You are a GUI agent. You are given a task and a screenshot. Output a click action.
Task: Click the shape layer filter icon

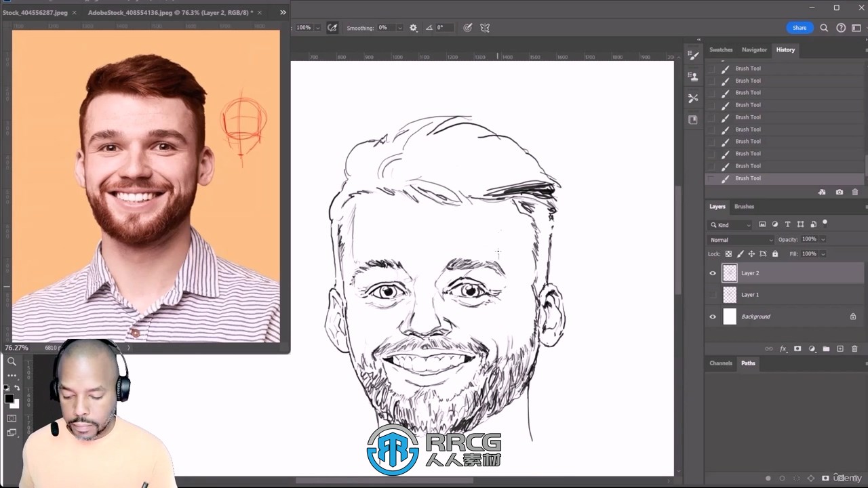(800, 224)
